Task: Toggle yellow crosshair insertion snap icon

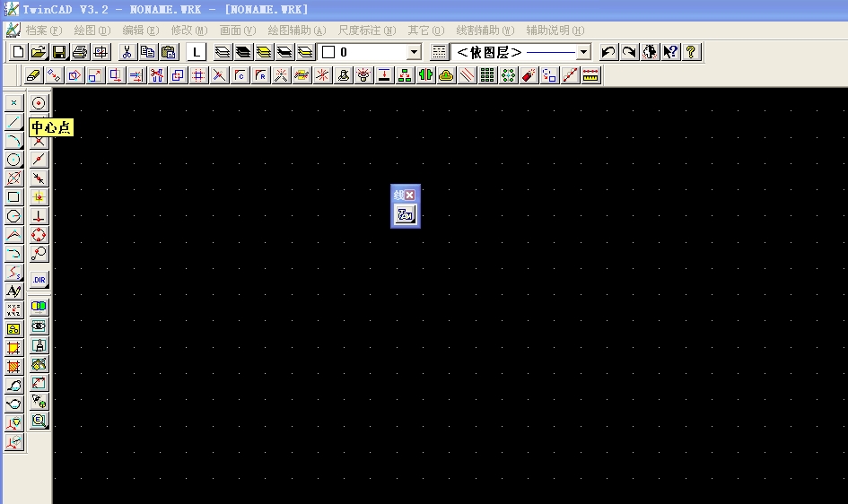Action: (x=39, y=197)
